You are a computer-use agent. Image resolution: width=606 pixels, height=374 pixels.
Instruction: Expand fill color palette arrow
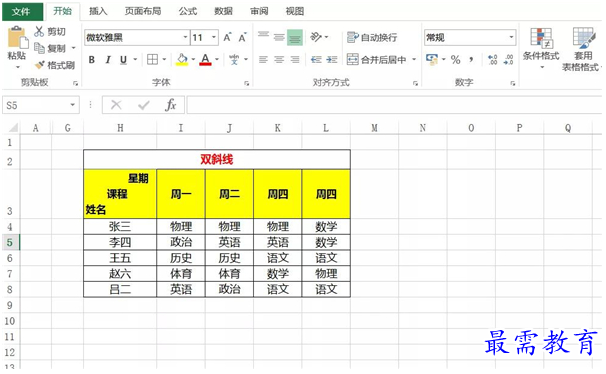click(193, 59)
